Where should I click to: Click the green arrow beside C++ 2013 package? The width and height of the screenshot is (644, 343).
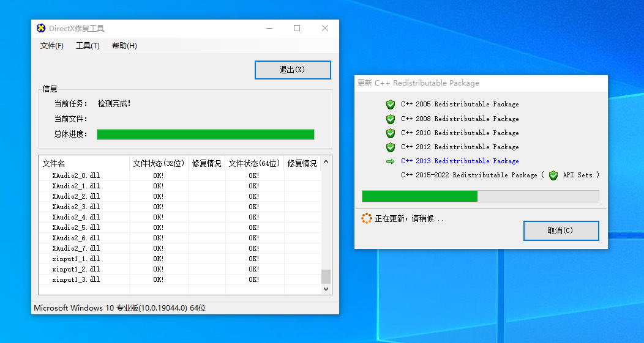click(x=390, y=161)
